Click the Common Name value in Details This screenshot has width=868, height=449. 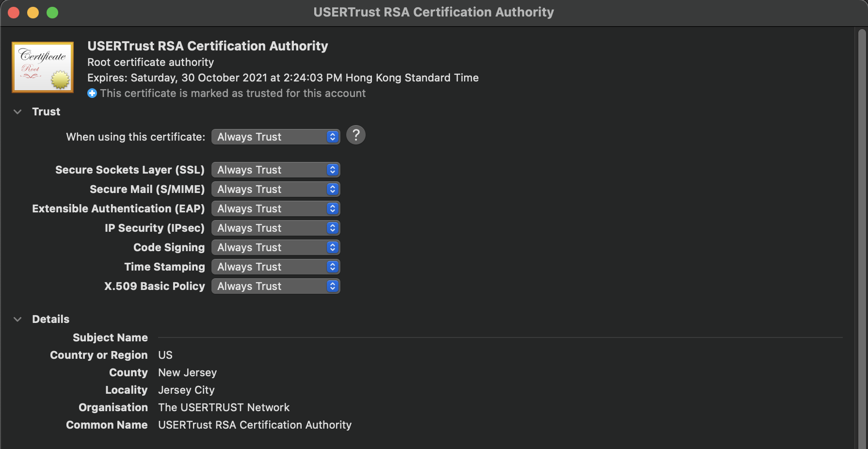coord(255,425)
